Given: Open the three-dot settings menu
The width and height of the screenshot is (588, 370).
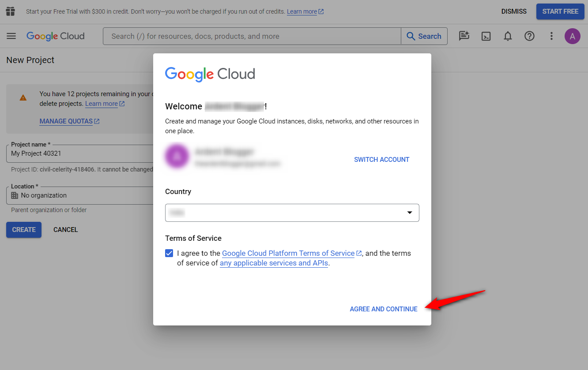Looking at the screenshot, I should pos(551,36).
